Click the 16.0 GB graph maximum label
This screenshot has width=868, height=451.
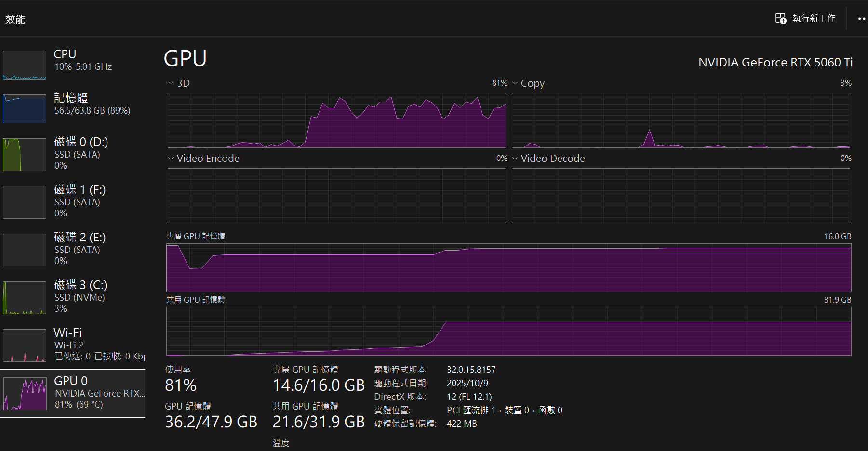pyautogui.click(x=838, y=236)
